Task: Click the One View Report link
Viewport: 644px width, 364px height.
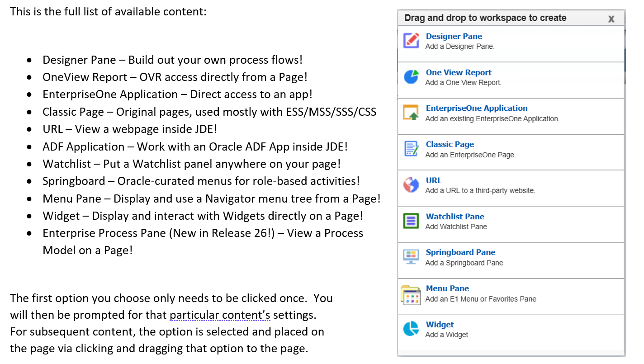Action: click(x=458, y=72)
